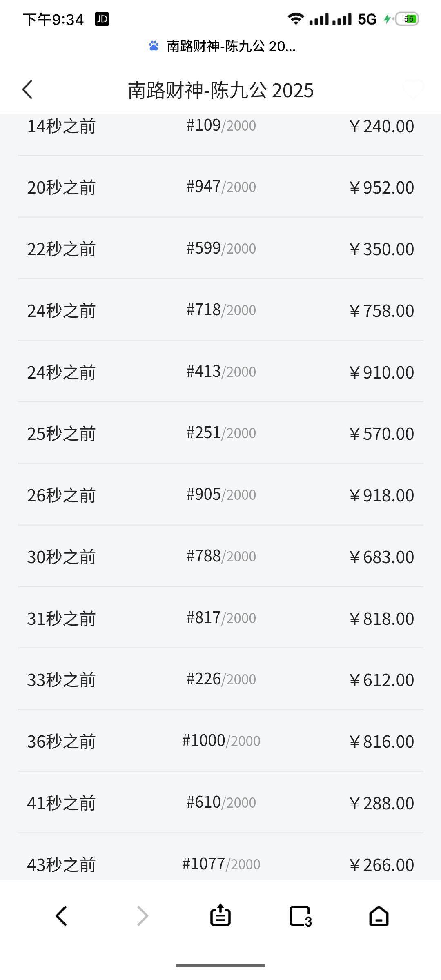441x980 pixels.
Task: Tap the home icon in bottom toolbar
Action: (x=379, y=916)
